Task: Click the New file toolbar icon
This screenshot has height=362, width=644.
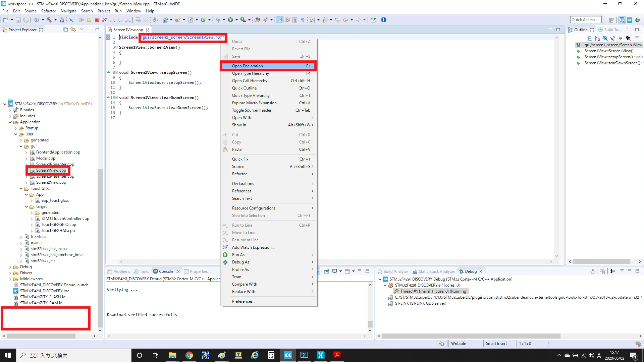Action: (x=6, y=20)
